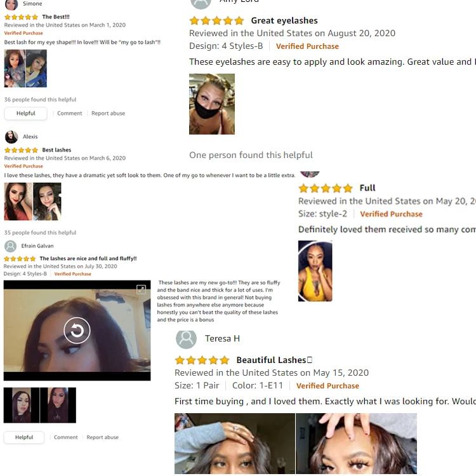Open Alexis's second review photo thumbnail
This screenshot has height=476, width=476.
[47, 202]
